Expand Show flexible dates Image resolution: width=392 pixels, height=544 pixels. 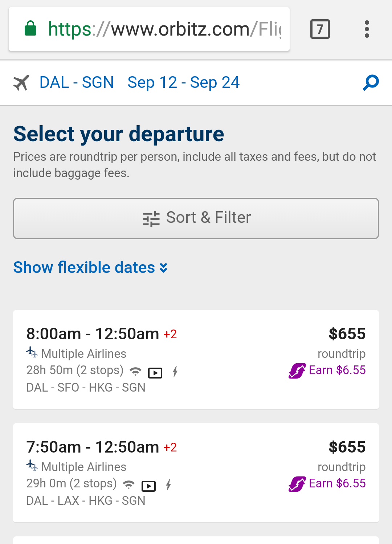[x=84, y=267]
